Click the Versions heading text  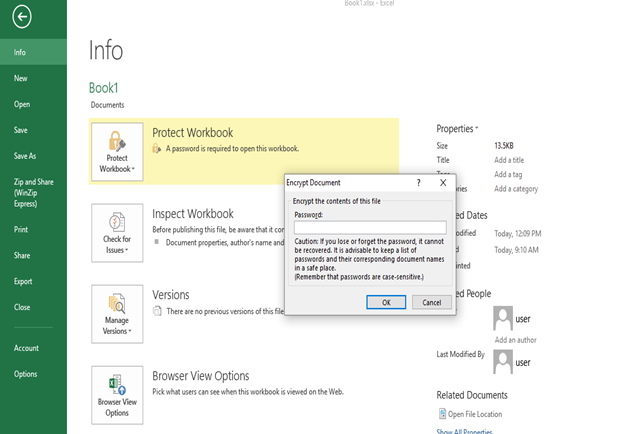(x=171, y=295)
